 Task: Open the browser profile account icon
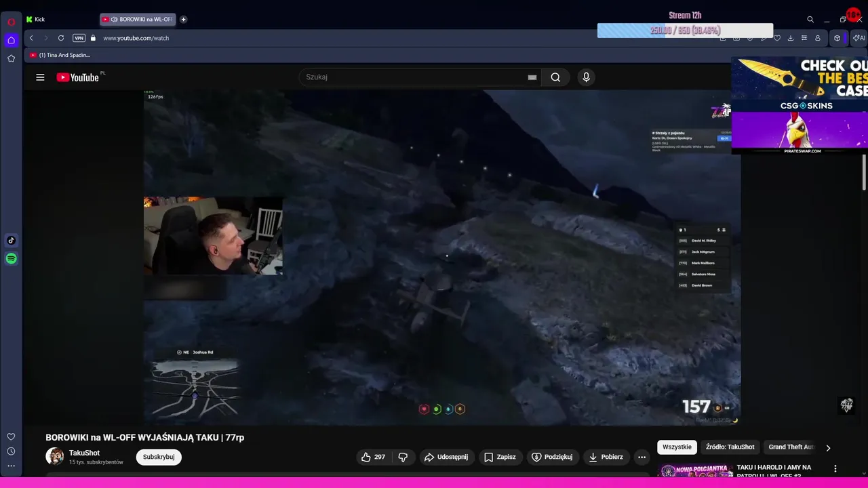tap(818, 38)
